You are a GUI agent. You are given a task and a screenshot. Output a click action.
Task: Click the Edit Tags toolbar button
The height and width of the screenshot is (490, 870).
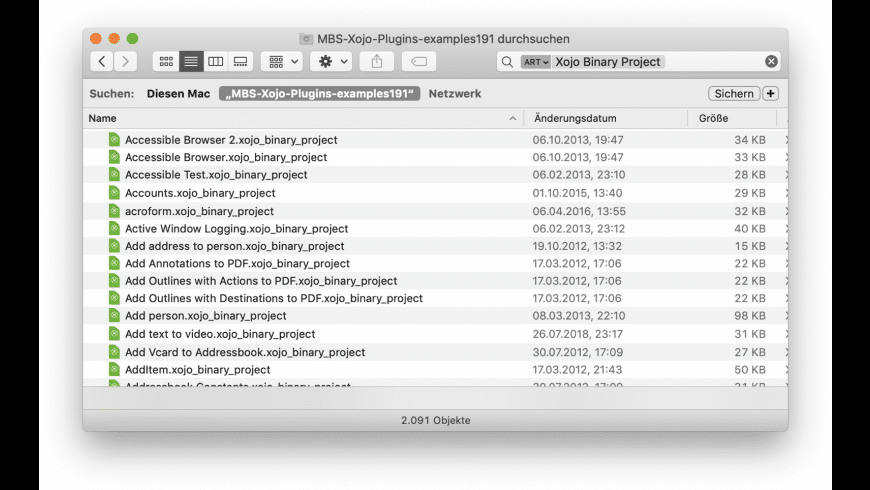click(419, 62)
